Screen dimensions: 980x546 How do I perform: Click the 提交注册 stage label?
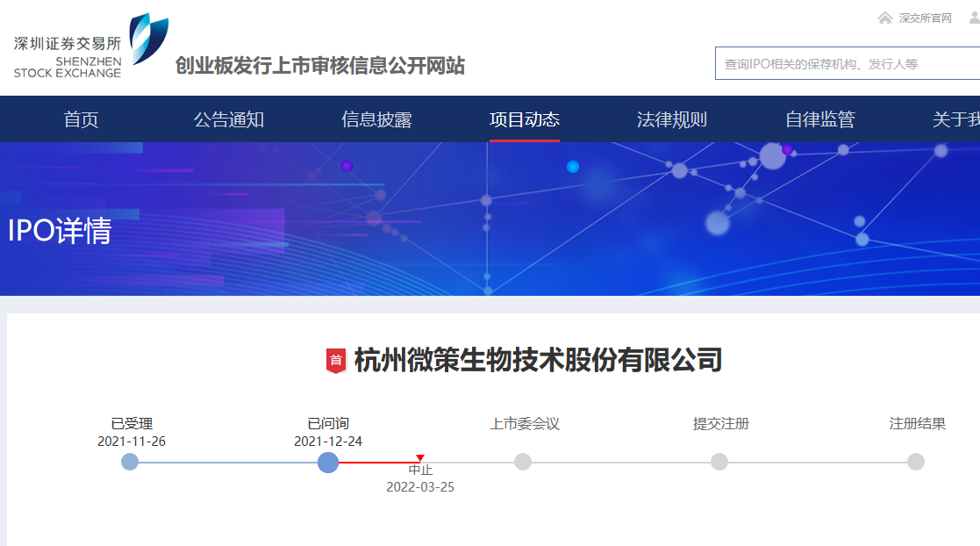(720, 424)
